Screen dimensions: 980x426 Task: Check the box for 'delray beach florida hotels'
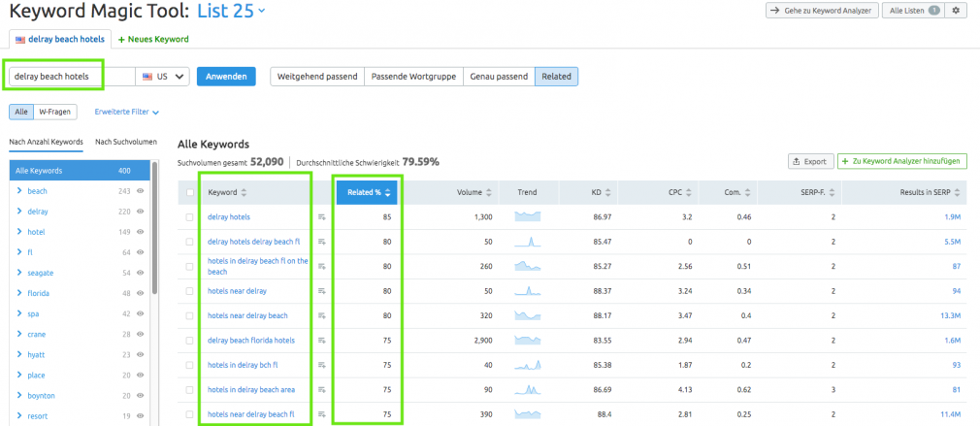(x=190, y=341)
